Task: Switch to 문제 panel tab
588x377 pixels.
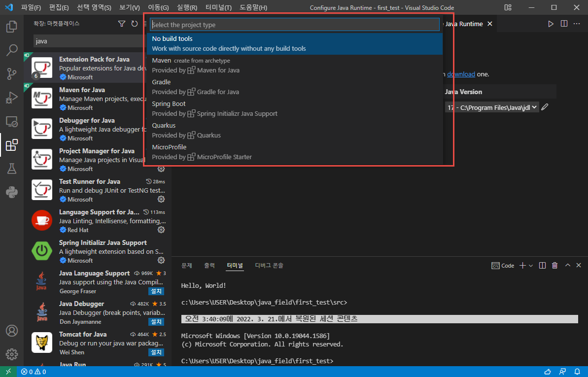Action: (x=187, y=266)
